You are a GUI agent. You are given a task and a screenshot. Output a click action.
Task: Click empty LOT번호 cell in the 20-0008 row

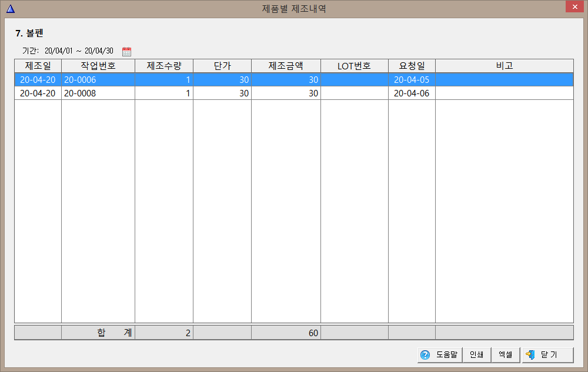pyautogui.click(x=355, y=93)
